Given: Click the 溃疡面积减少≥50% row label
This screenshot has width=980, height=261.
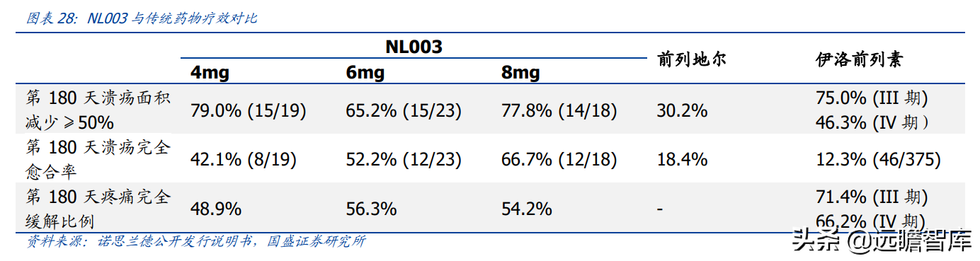Looking at the screenshot, I should coord(98,110).
